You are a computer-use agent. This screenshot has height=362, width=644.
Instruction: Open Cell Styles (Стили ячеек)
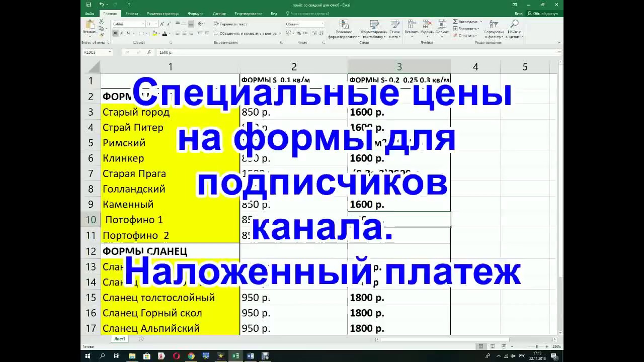[x=394, y=29]
